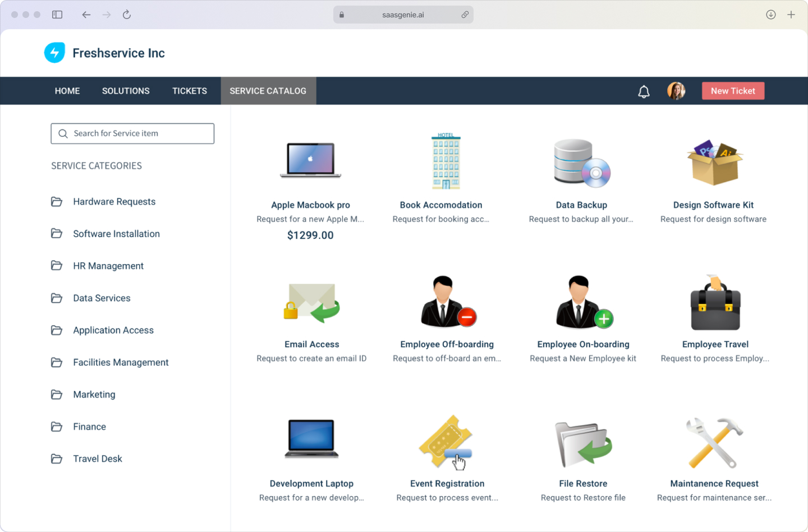Click the Employee On-boarding icon
The image size is (808, 532).
(582, 301)
